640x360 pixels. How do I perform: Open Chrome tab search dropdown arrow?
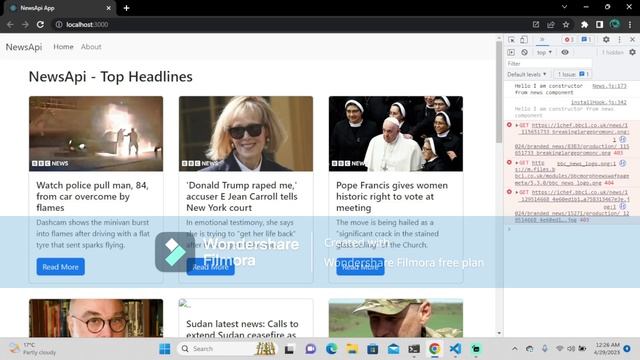564,7
